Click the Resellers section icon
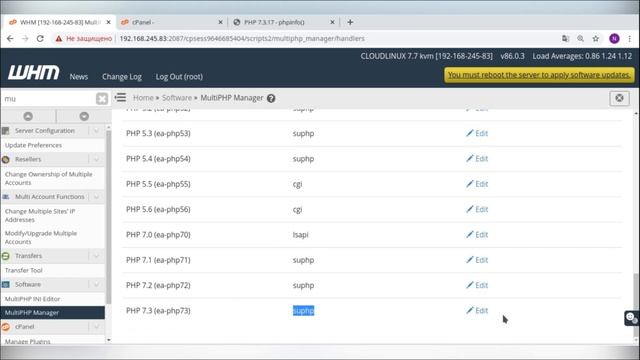640x360 pixels. 6,160
